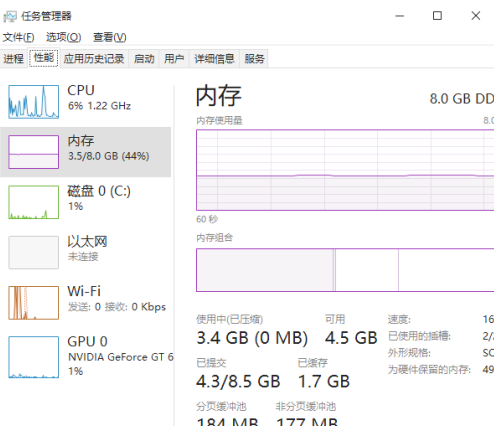The image size is (494, 426).
Task: Click the Task Manager title bar icon
Action: pyautogui.click(x=10, y=16)
